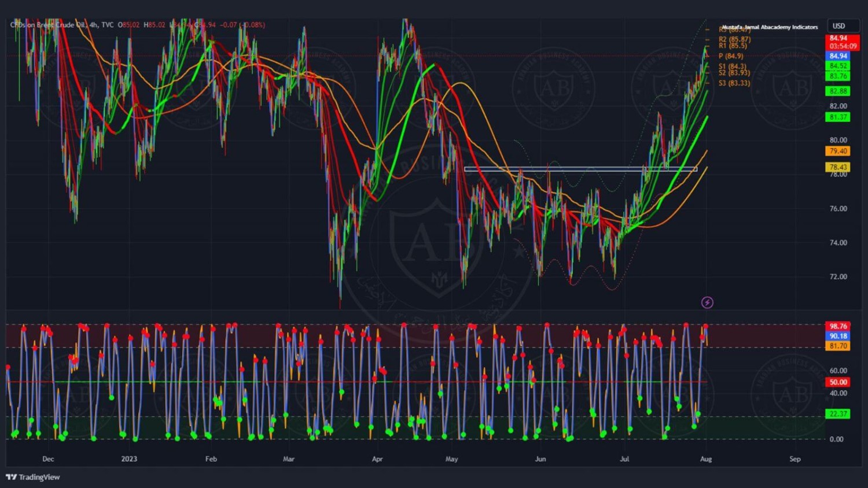Click the Feb label on time axis
Image resolution: width=868 pixels, height=488 pixels.
point(211,459)
